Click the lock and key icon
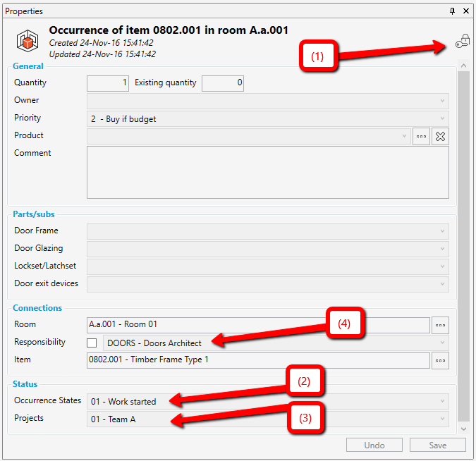The image size is (476, 461). click(463, 42)
